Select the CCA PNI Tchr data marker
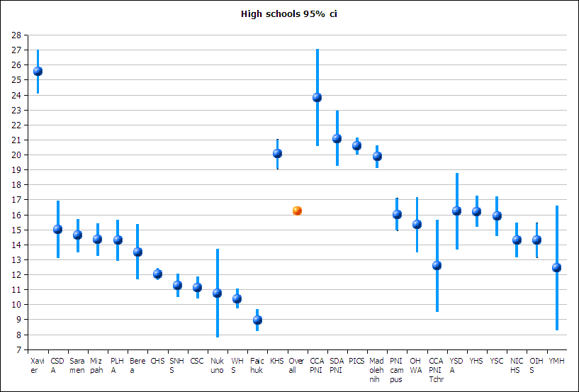Viewport: 579px width, 392px height. point(437,265)
